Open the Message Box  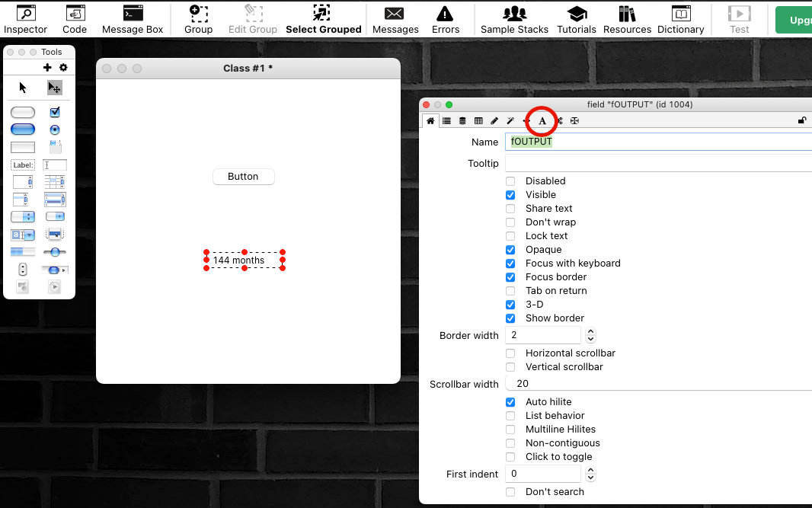[133, 20]
